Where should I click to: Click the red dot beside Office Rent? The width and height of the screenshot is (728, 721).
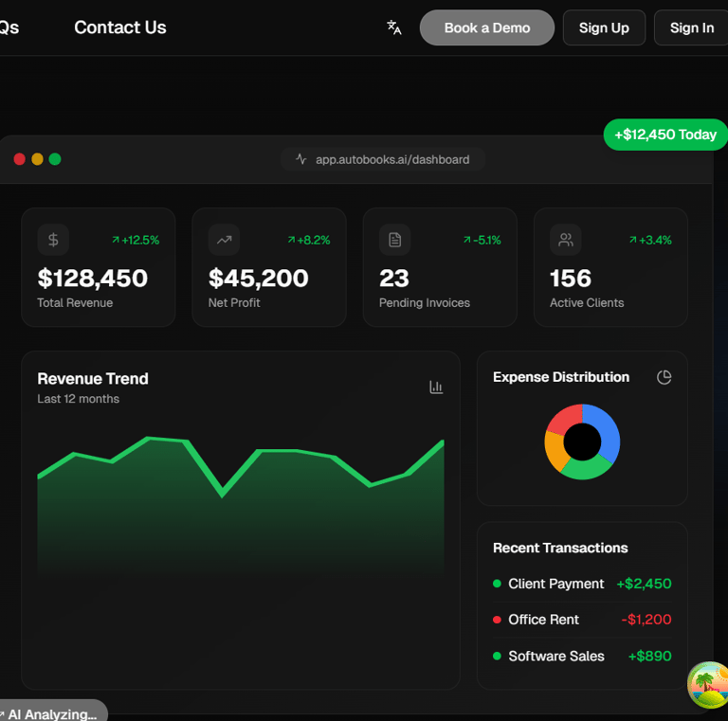(497, 620)
